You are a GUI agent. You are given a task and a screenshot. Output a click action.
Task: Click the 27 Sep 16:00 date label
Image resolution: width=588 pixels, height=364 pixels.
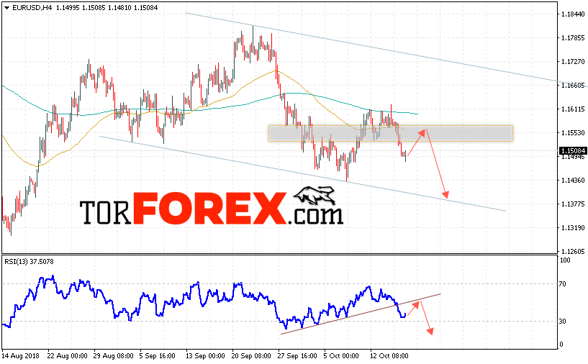coord(297,356)
